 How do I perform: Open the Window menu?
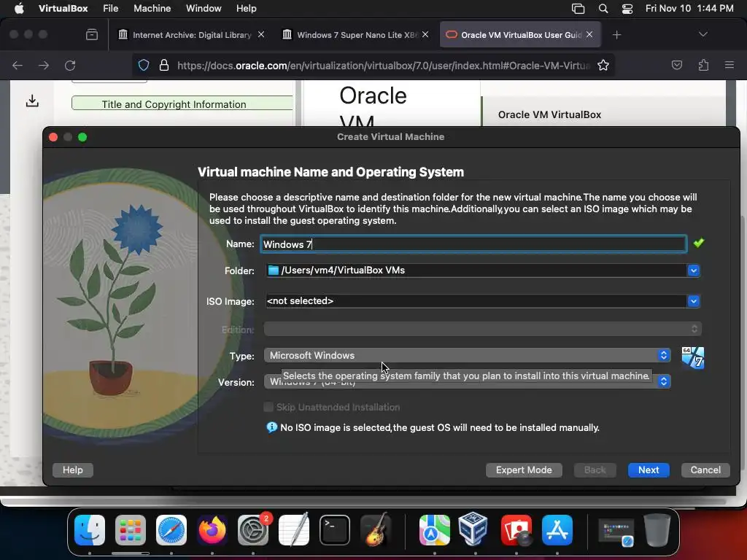pyautogui.click(x=204, y=9)
